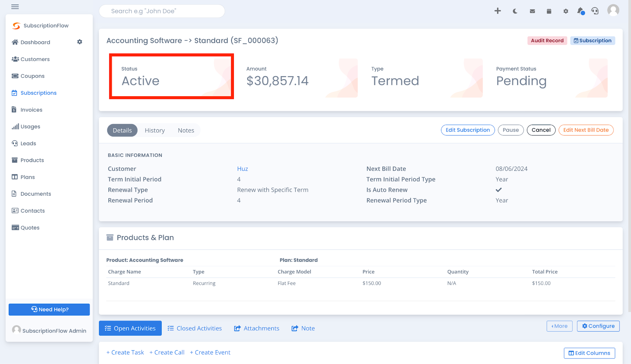Open Subscriptions in sidebar

coord(34,93)
